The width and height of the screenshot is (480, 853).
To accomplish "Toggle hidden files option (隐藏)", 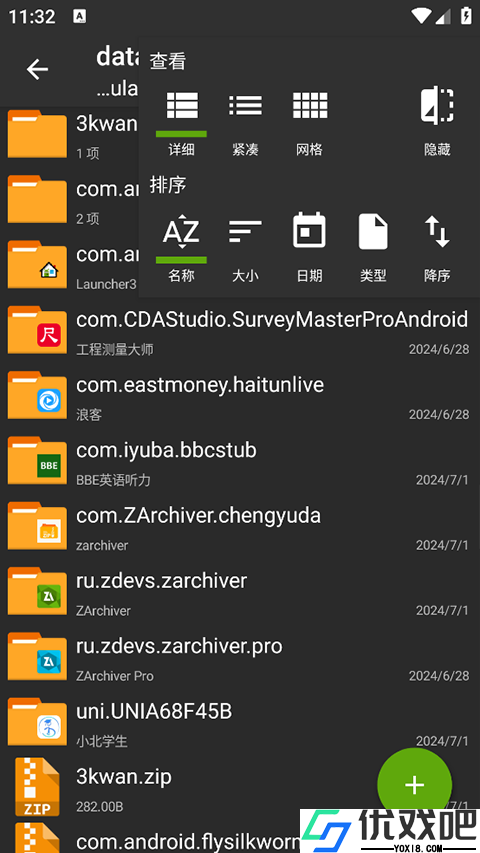I will tap(437, 123).
